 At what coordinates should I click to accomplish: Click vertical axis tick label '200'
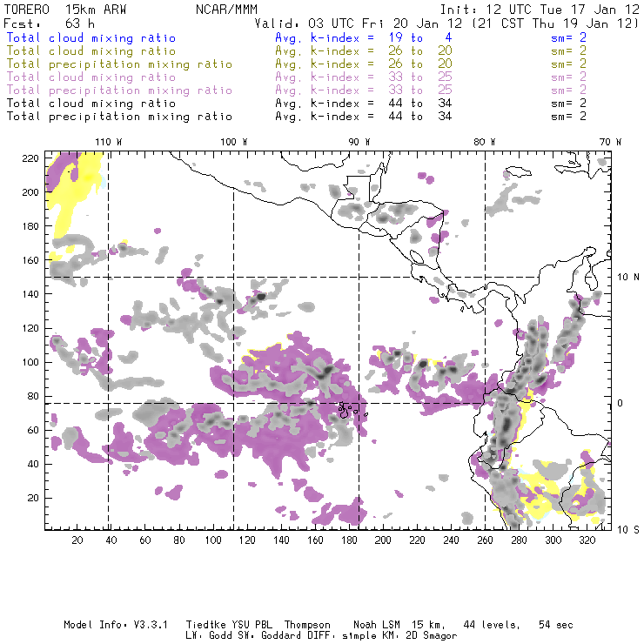[30, 192]
